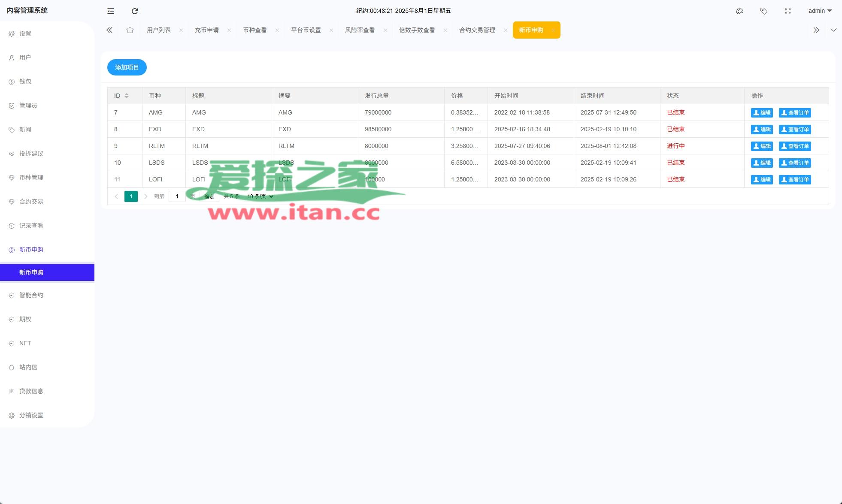Go to home tab icon

[x=130, y=30]
